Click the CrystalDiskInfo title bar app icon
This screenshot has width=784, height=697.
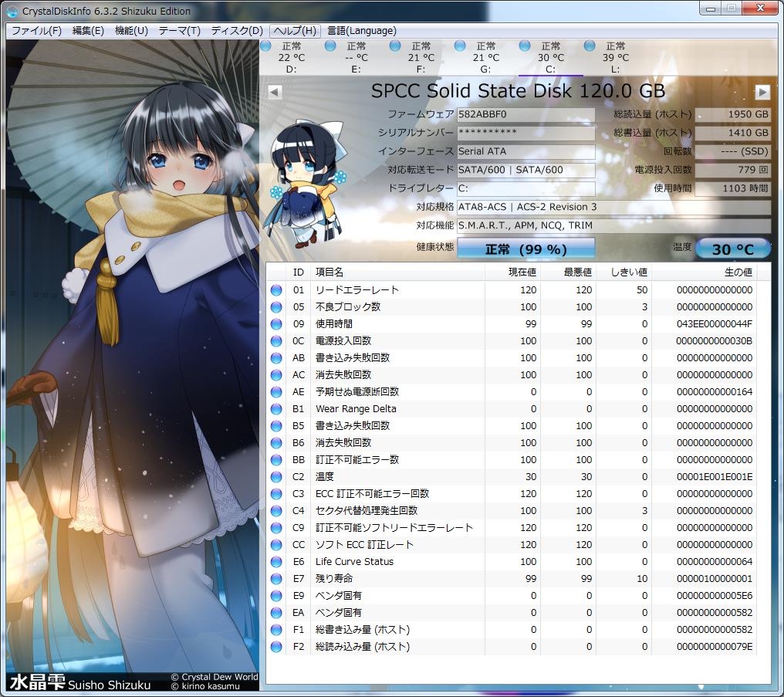point(12,11)
